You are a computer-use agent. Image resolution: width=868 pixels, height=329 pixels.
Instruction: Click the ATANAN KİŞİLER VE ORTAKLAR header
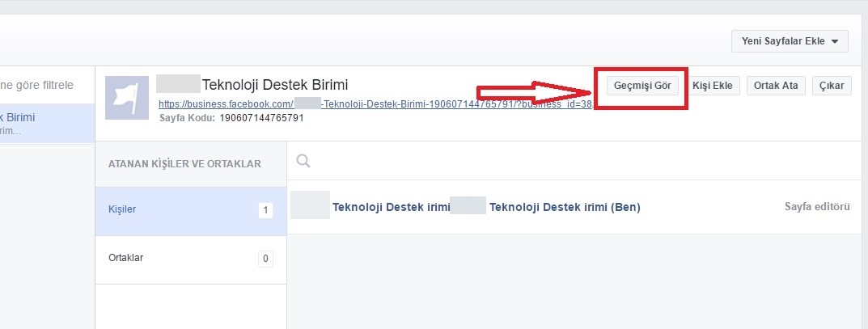pos(185,164)
